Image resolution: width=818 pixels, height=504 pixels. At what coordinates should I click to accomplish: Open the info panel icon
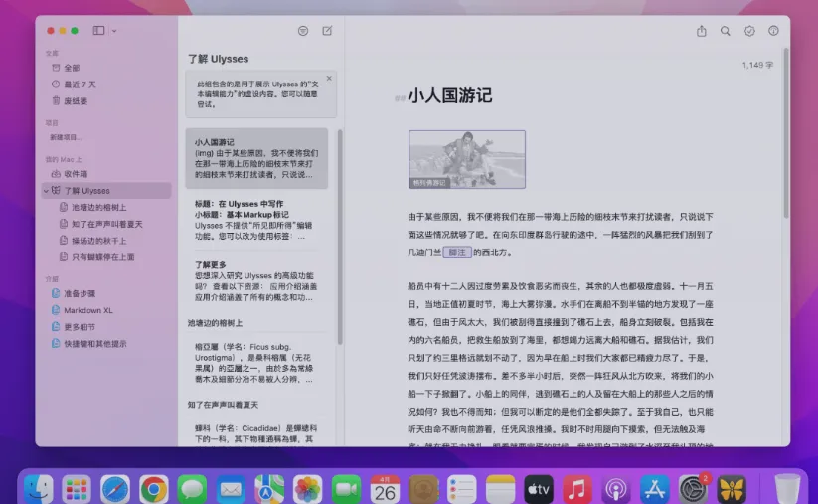click(773, 31)
